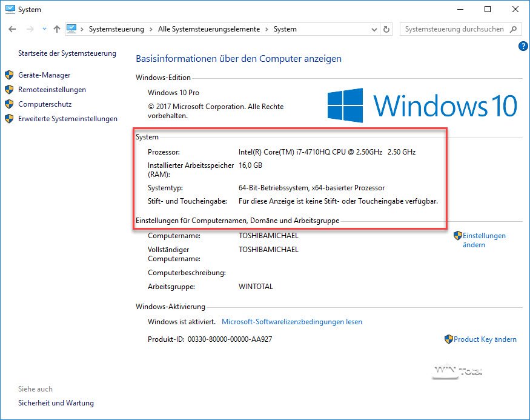This screenshot has height=420, width=530.
Task: Click the System window title icon
Action: (x=10, y=9)
